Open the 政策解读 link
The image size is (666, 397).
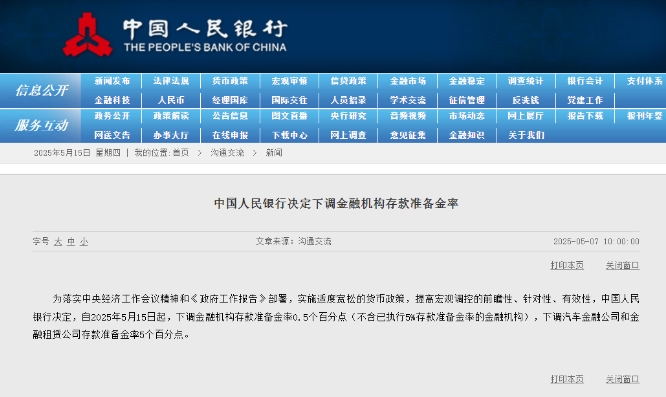(171, 116)
